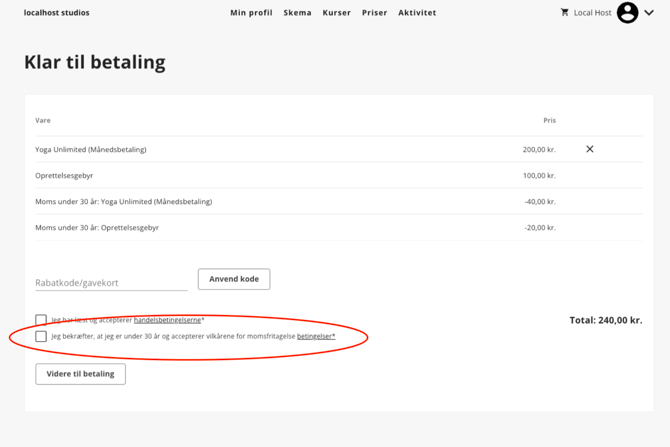Image resolution: width=670 pixels, height=447 pixels.
Task: Focus the Rabatkode/gavekort input field
Action: (x=111, y=282)
